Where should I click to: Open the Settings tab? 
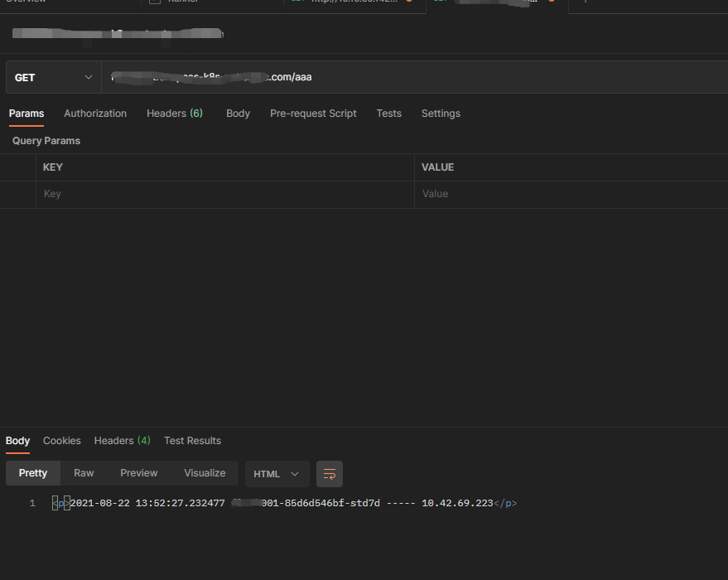[441, 114]
